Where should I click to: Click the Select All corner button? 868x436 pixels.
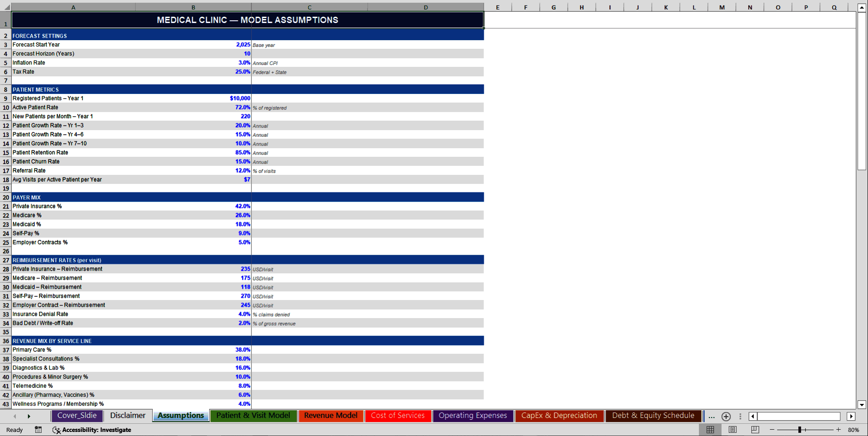[5, 7]
